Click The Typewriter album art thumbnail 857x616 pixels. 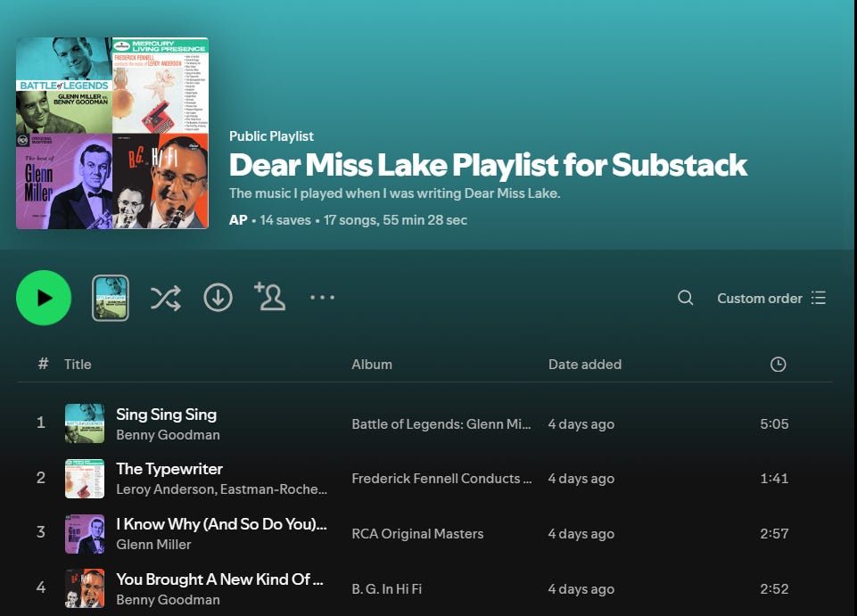click(85, 478)
